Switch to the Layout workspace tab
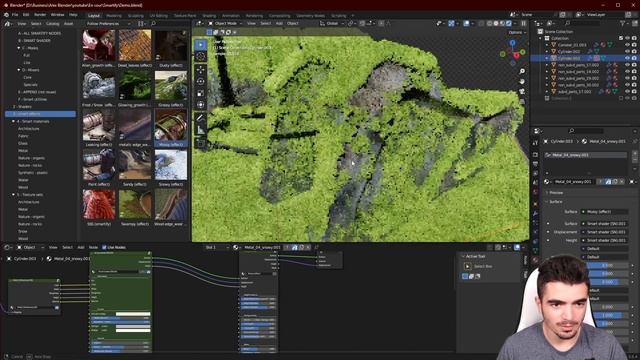The image size is (640, 360). coord(94,16)
